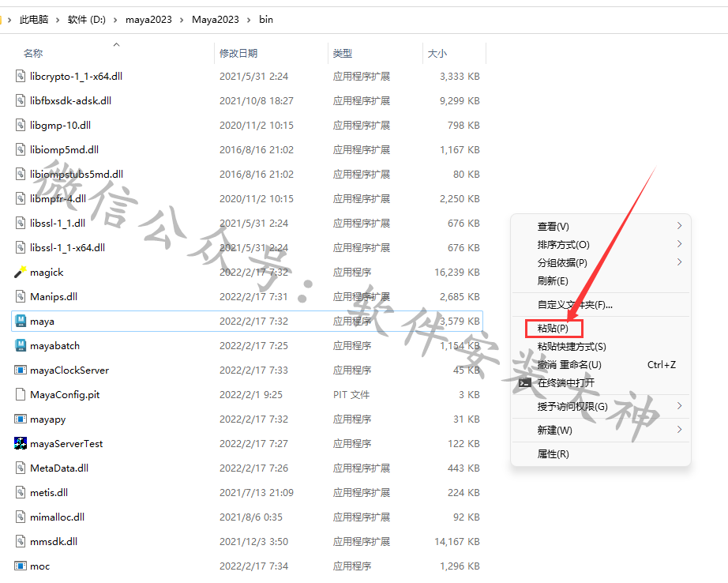Open dropdown chevron after 软件 (D:) in path
The width and height of the screenshot is (728, 583).
coord(115,20)
